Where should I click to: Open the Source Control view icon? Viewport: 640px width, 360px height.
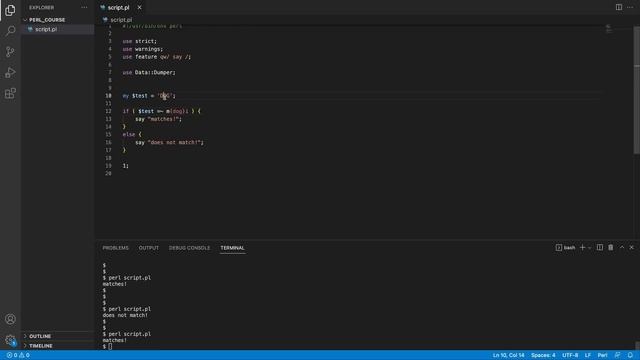pyautogui.click(x=10, y=51)
